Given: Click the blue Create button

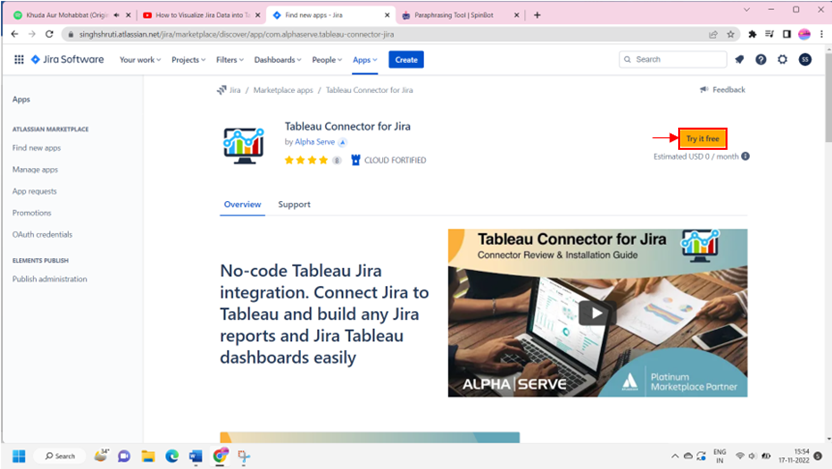Looking at the screenshot, I should coord(406,59).
